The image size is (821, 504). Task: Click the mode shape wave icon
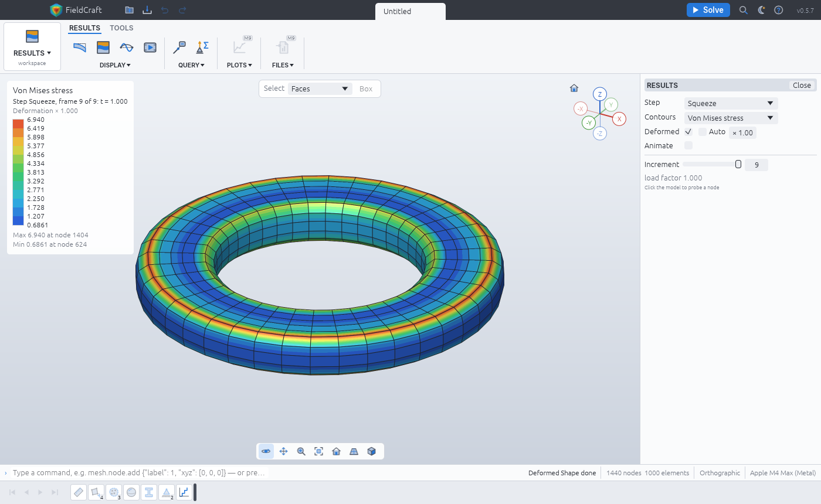[x=127, y=47]
